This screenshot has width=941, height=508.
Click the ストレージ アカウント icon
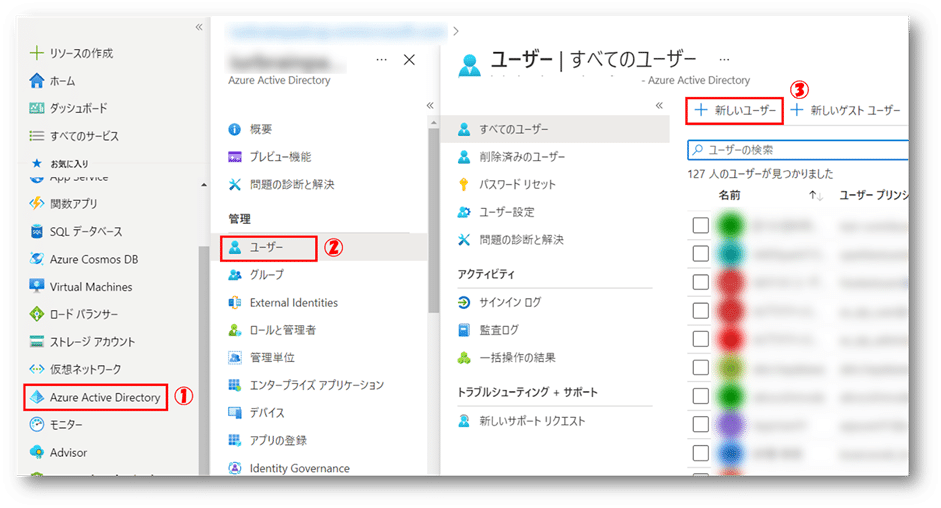pos(37,342)
